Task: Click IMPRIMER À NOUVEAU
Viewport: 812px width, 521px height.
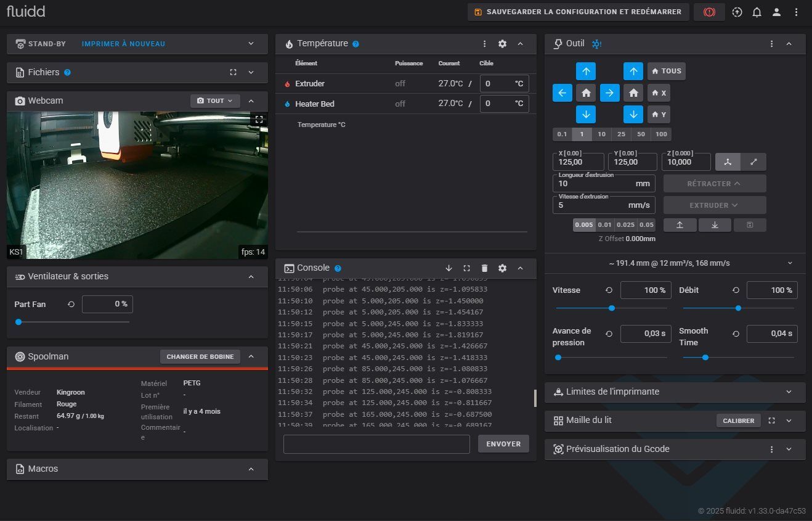Action: [x=123, y=44]
